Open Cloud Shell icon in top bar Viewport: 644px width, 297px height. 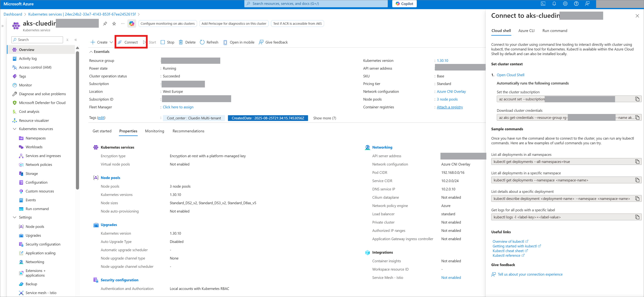[x=543, y=4]
